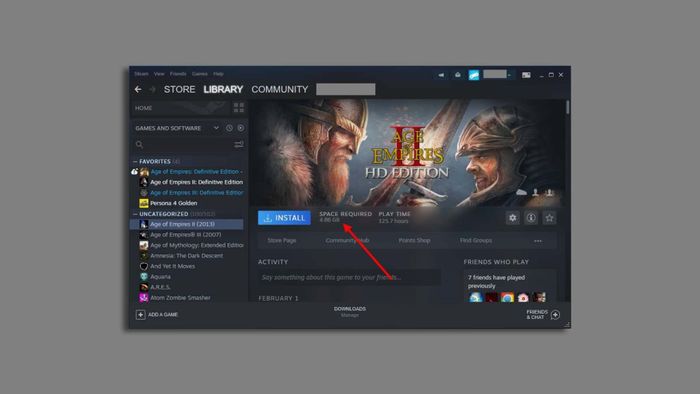Click the Install button
Screen dimensions: 700x394
coord(284,218)
